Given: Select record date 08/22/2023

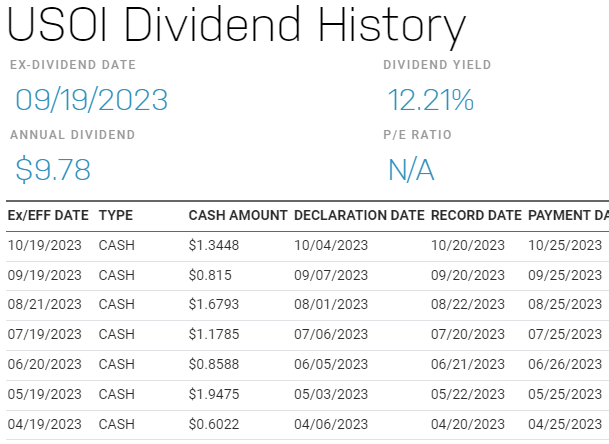Looking at the screenshot, I should click(x=468, y=304).
